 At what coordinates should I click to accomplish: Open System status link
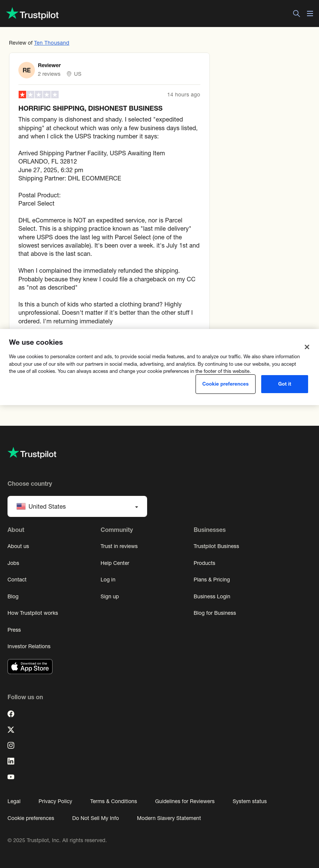pyautogui.click(x=250, y=801)
